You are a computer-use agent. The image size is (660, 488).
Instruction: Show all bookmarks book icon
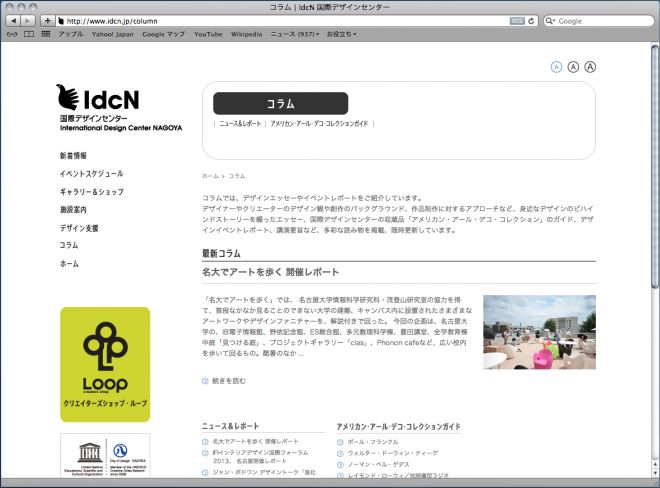[28, 34]
